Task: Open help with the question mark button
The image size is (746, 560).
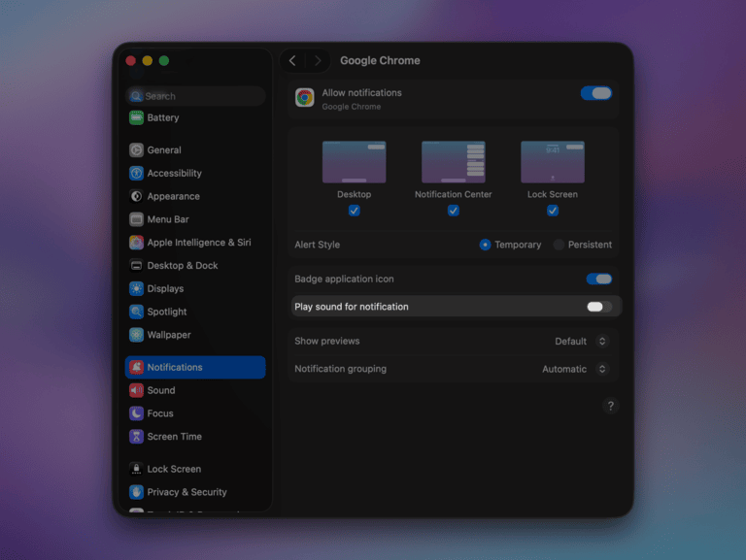Action: point(610,406)
